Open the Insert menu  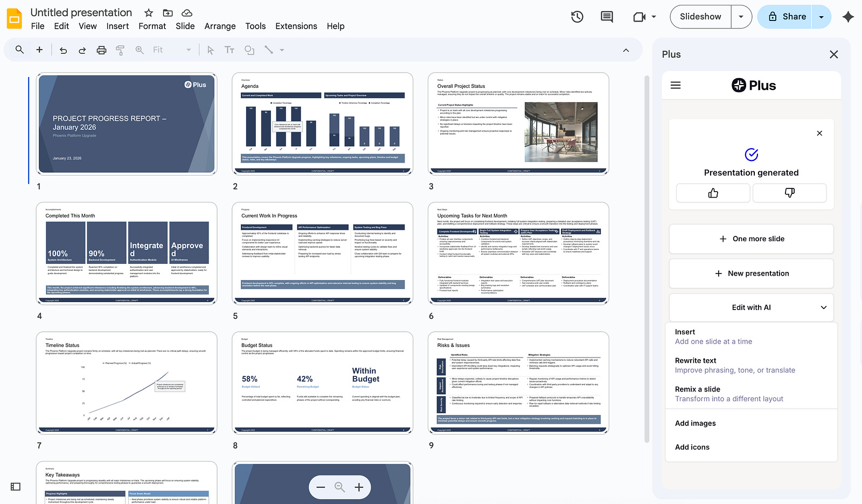117,26
